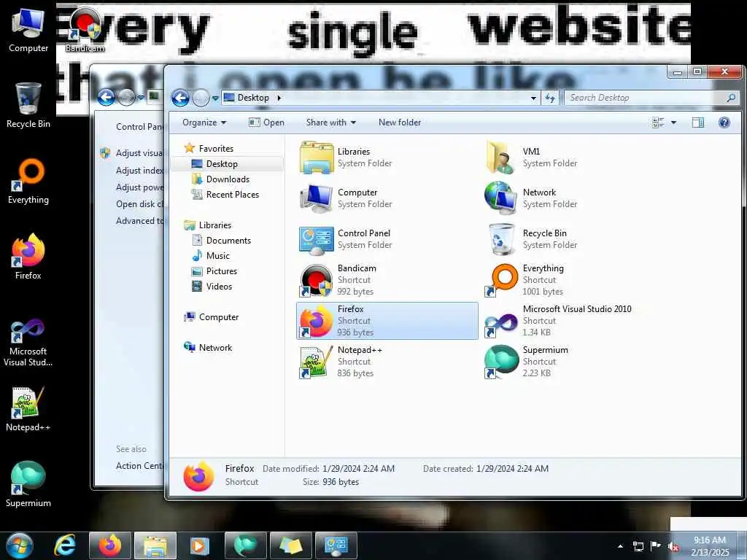
Task: Click the Open toolbar button
Action: click(x=266, y=122)
